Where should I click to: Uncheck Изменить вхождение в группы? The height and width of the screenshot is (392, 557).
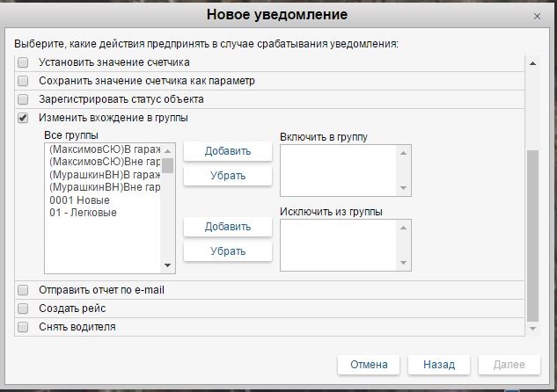[x=24, y=118]
